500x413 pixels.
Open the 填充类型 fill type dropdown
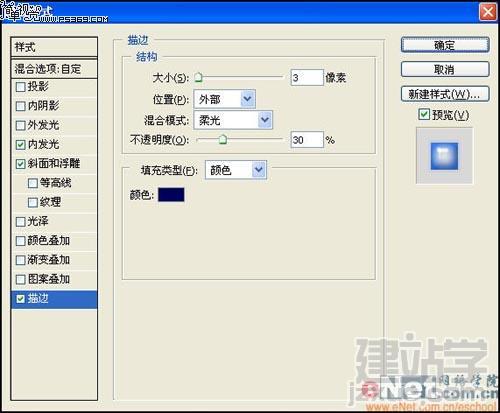point(236,170)
